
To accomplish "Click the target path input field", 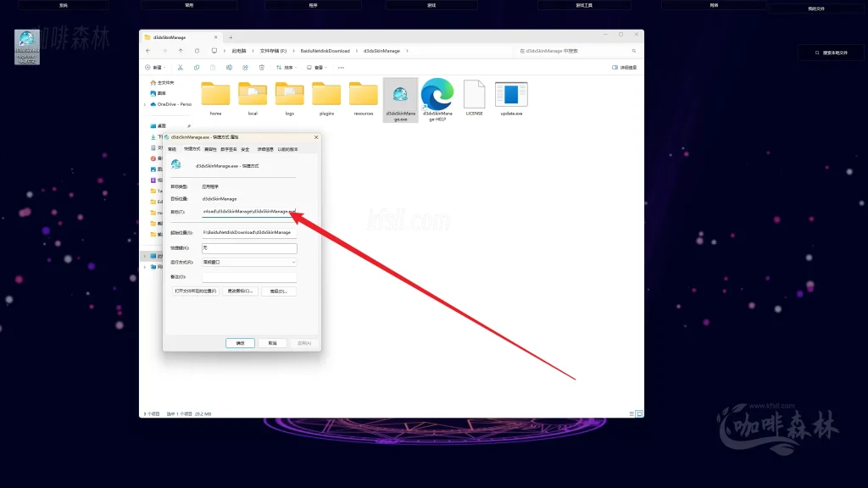I will (249, 211).
